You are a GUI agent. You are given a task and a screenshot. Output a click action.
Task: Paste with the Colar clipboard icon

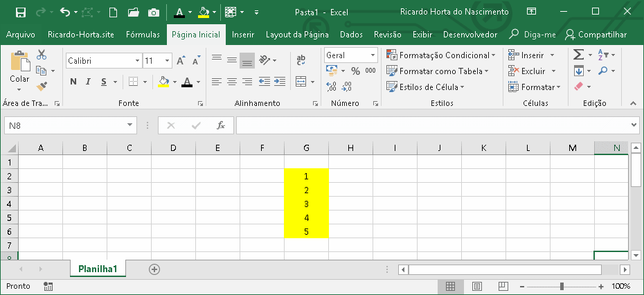click(x=19, y=61)
